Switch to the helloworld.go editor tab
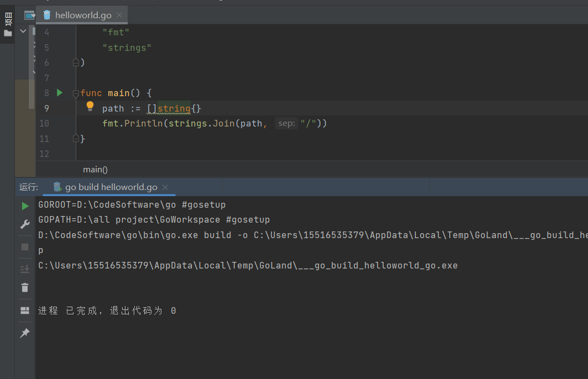 click(x=83, y=15)
